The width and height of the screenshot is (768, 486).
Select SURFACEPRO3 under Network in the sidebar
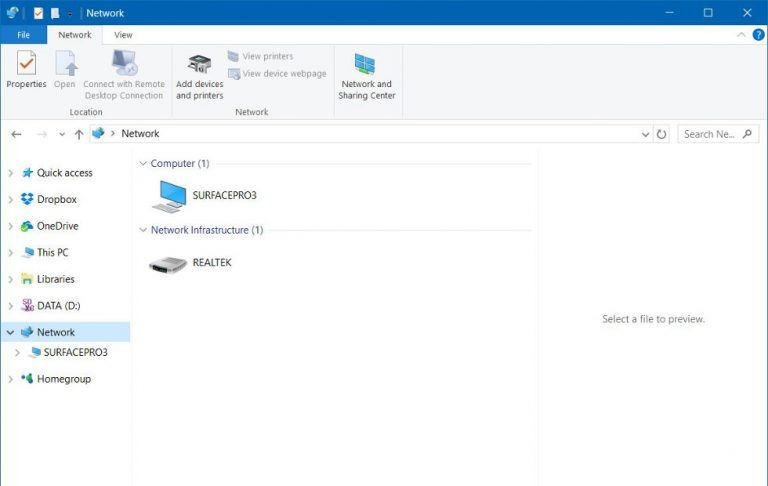(x=75, y=352)
